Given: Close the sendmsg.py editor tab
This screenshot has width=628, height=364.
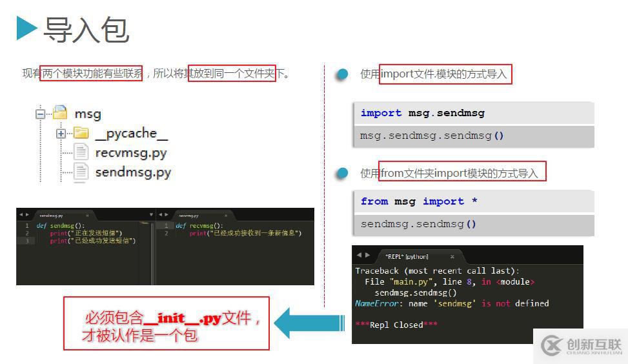Looking at the screenshot, I should (x=87, y=216).
